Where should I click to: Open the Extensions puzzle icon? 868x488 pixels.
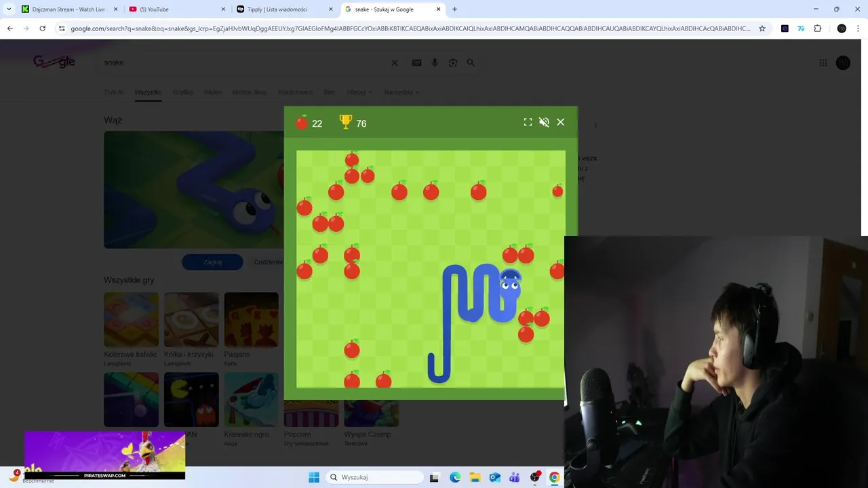(x=817, y=28)
